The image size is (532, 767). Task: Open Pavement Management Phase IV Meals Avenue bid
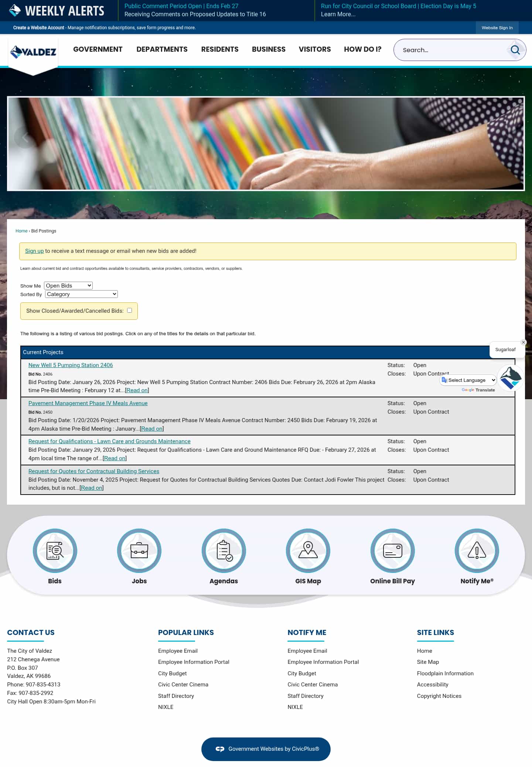pos(88,403)
